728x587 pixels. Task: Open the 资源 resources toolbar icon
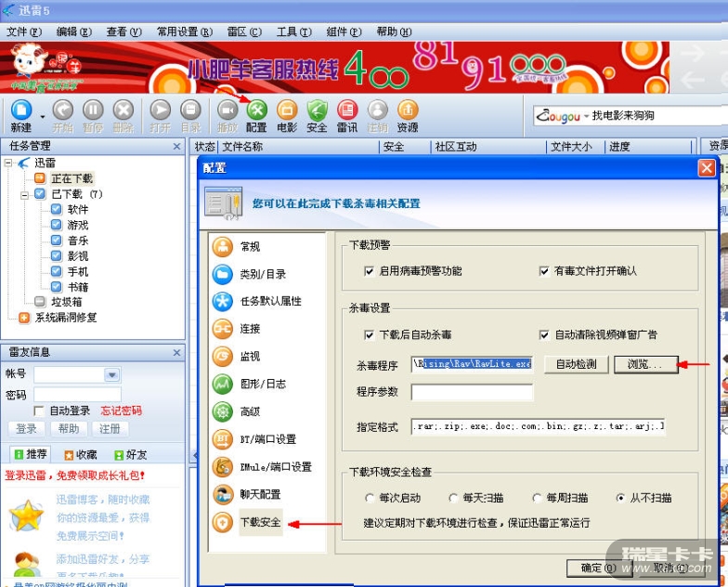coord(408,111)
